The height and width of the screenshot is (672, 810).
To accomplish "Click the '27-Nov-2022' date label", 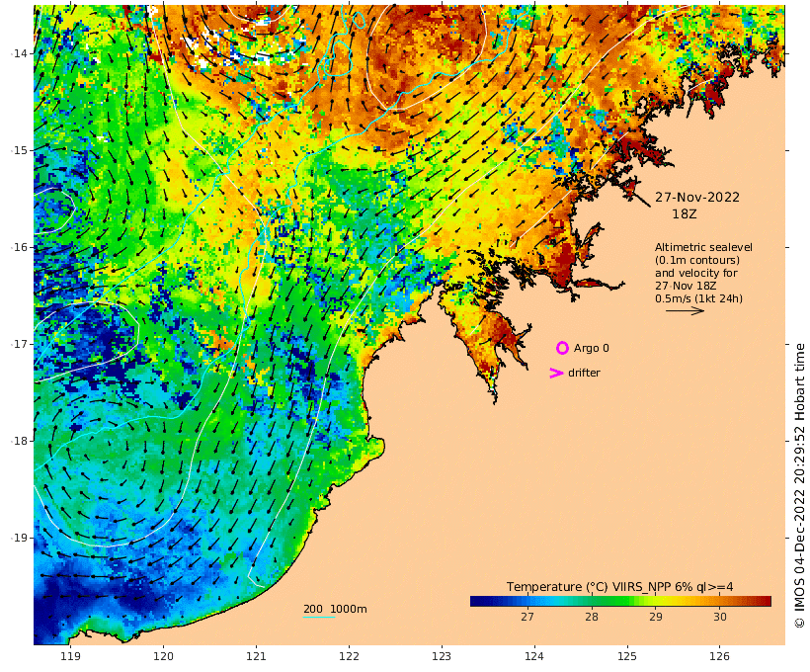I will pyautogui.click(x=697, y=197).
